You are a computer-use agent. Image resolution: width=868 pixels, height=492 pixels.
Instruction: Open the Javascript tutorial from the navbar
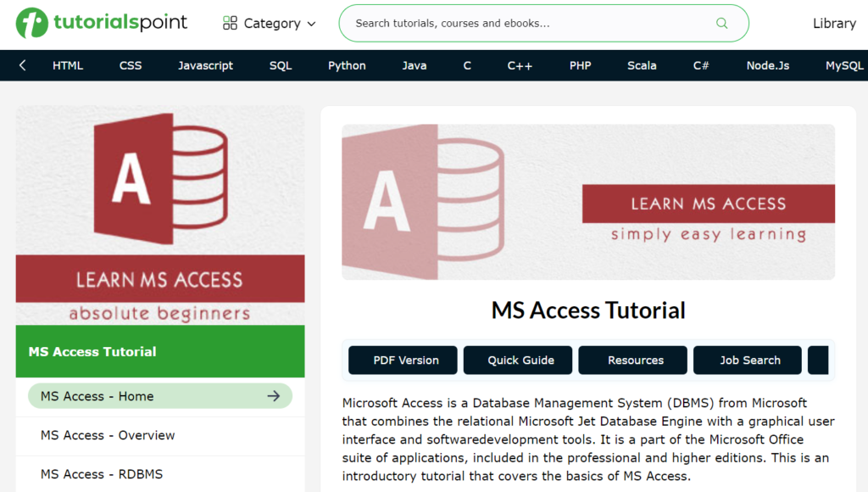coord(205,64)
